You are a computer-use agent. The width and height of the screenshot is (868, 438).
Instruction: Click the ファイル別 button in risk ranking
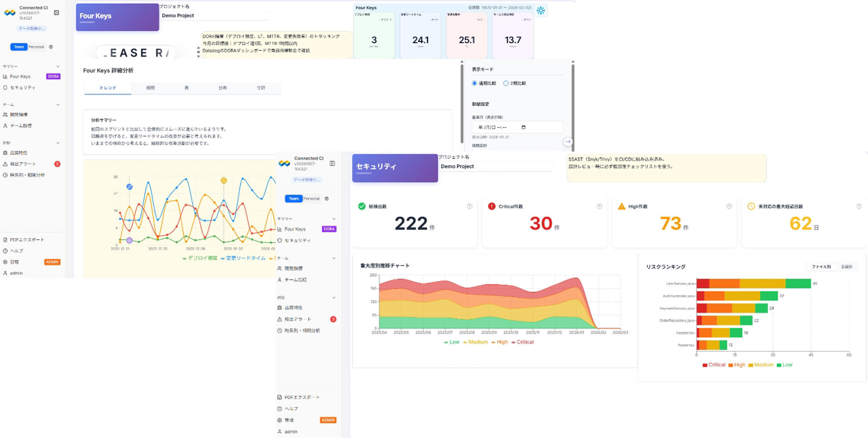pos(821,267)
